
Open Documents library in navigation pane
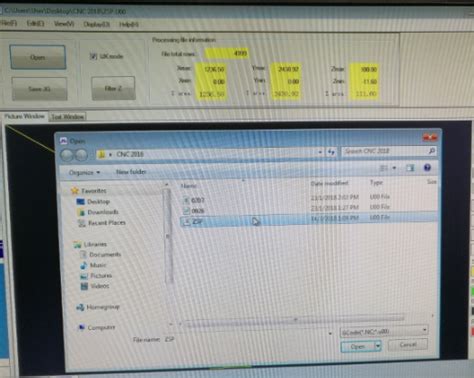pyautogui.click(x=100, y=255)
